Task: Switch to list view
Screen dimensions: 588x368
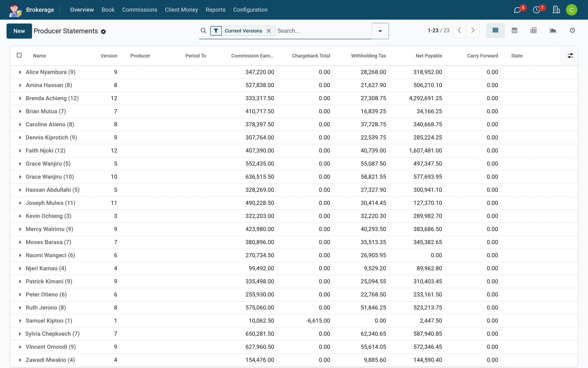Action: 495,30
